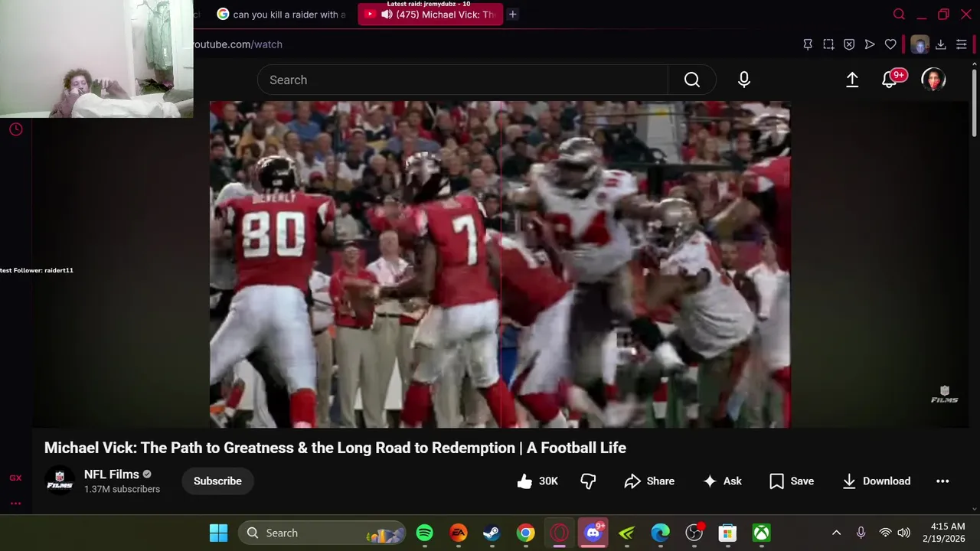The width and height of the screenshot is (980, 551).
Task: Click the Windows taskbar Search box
Action: click(x=322, y=533)
